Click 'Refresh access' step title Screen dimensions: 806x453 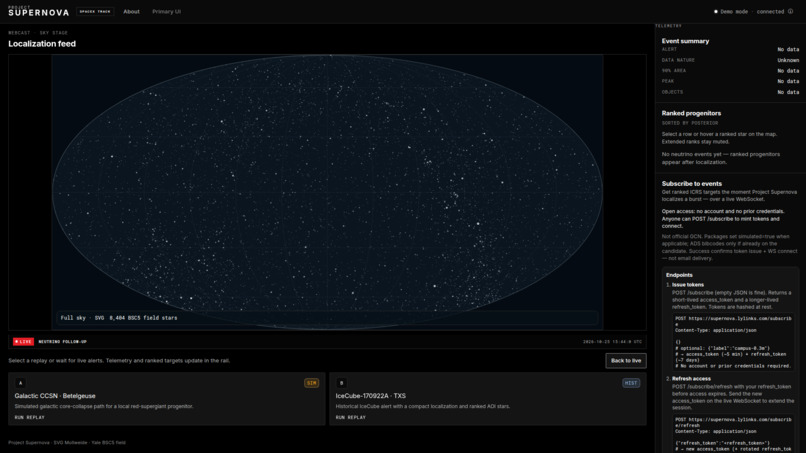691,378
